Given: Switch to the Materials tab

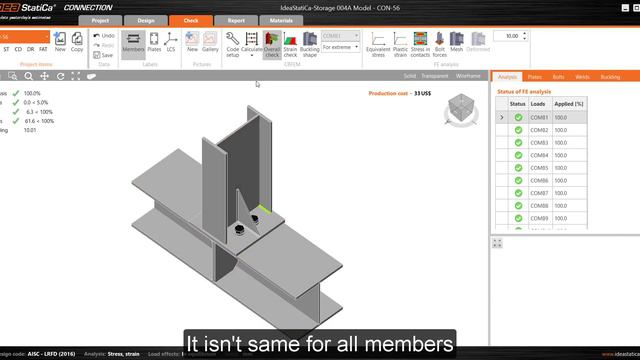Looking at the screenshot, I should [281, 20].
